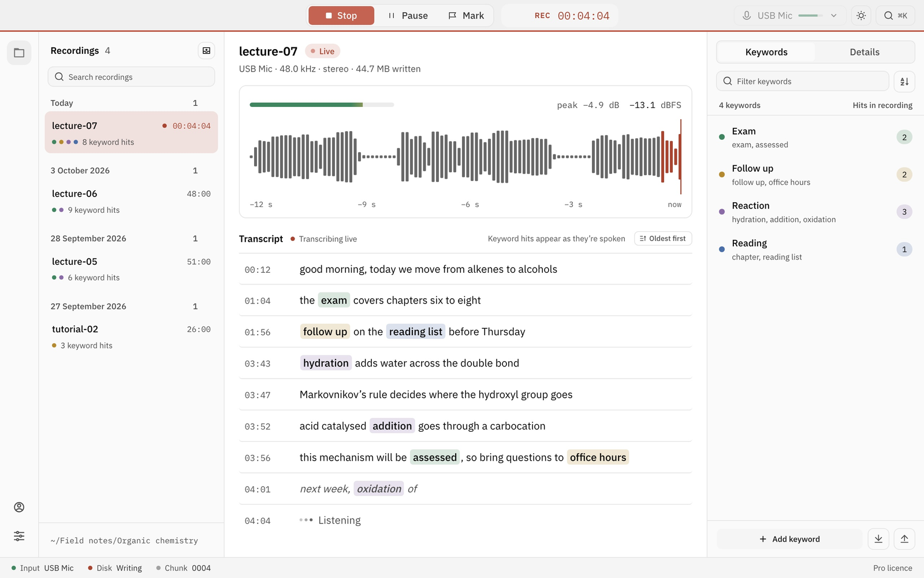924x578 pixels.
Task: Click the A–Z sort keywords icon
Action: (904, 81)
